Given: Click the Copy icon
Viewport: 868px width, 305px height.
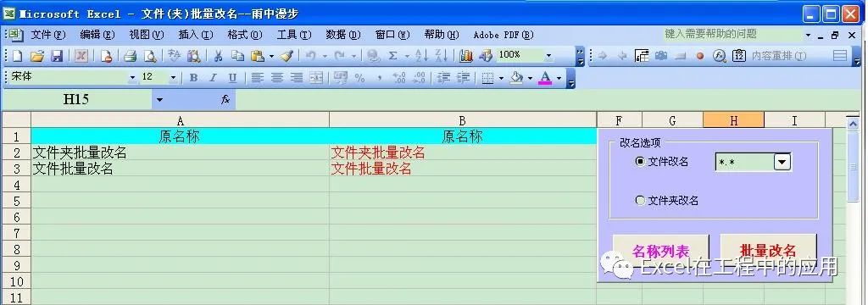Looking at the screenshot, I should [x=237, y=56].
